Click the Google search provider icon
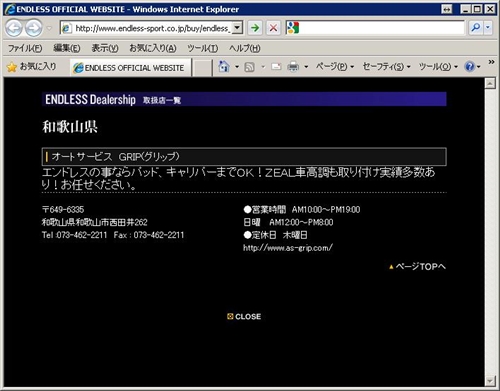Screen dimensions: 500x391 [293, 28]
